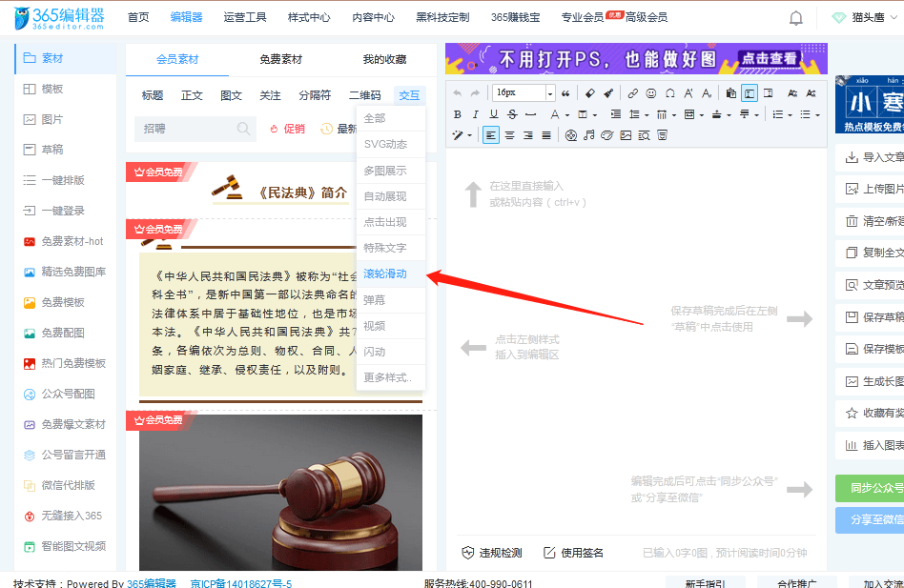Click the undo icon in the editor toolbar
Screen dimensions: 904x588
pyautogui.click(x=459, y=93)
